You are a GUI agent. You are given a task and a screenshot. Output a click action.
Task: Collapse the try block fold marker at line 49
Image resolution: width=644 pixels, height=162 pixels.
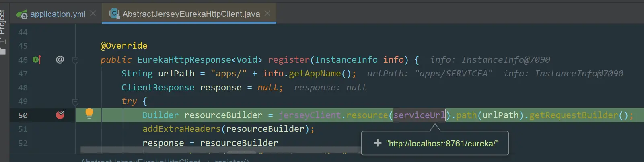[75, 102]
